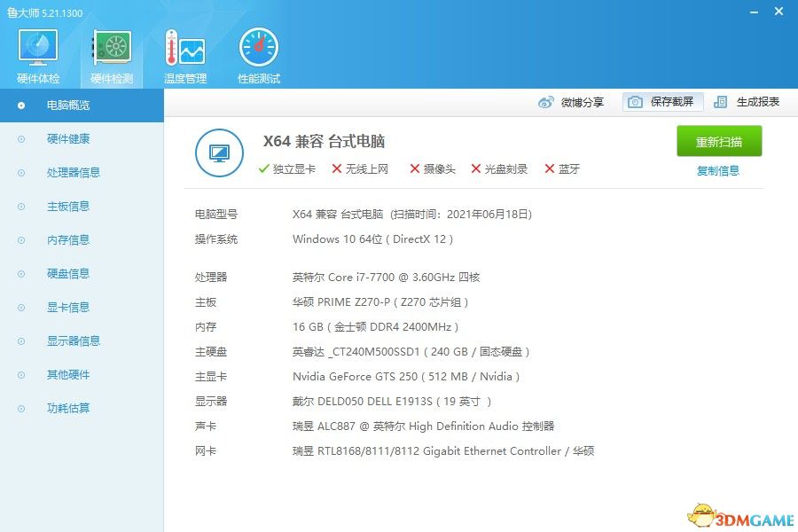Click the 保存截屏 text label
798x532 pixels.
click(672, 102)
